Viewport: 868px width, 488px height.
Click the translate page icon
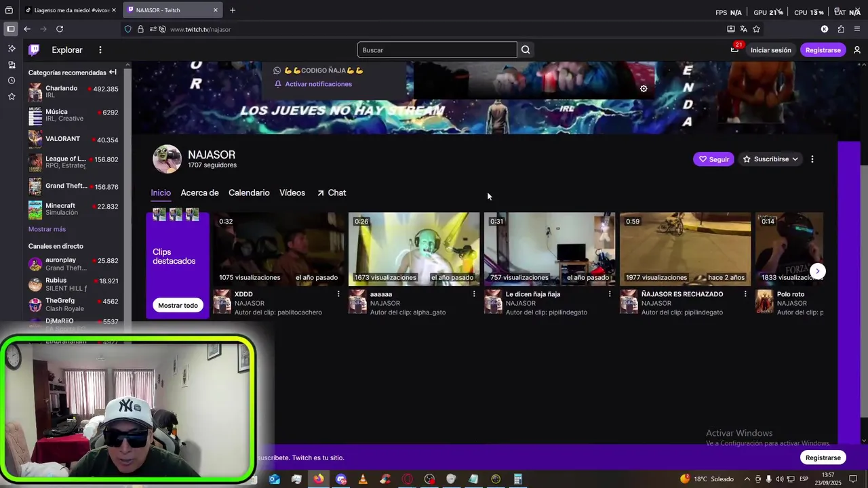[743, 29]
